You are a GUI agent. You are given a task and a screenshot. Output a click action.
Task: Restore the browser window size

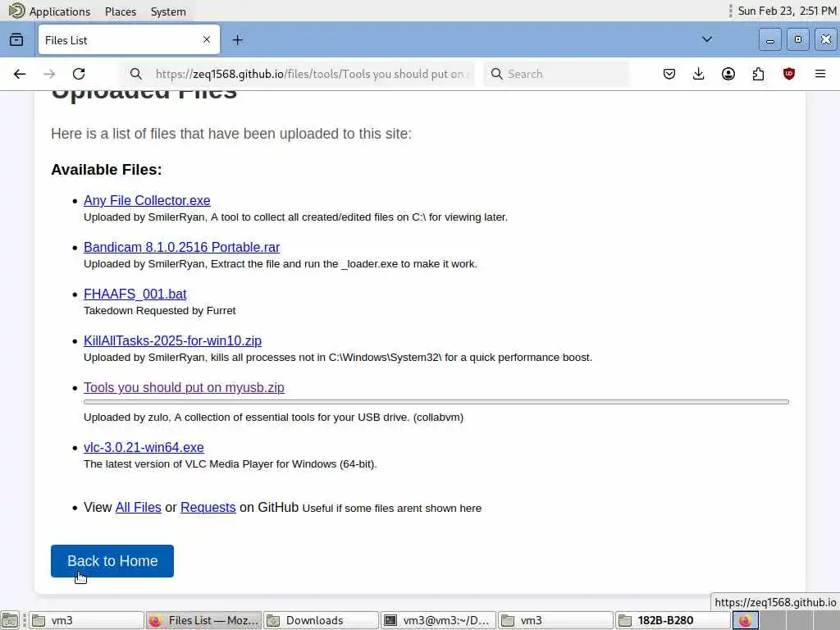(x=797, y=39)
